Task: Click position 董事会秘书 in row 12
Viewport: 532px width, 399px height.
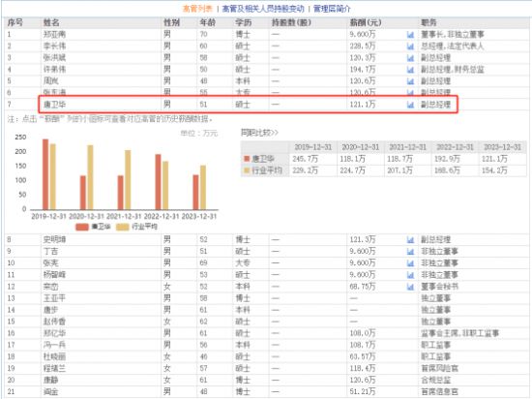Action: coord(439,287)
